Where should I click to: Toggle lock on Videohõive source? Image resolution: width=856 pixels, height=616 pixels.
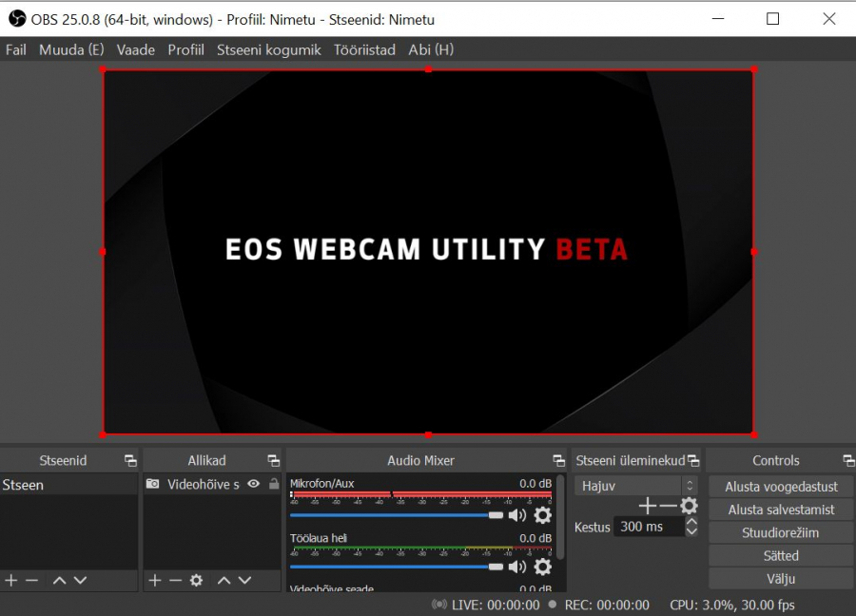pyautogui.click(x=274, y=484)
